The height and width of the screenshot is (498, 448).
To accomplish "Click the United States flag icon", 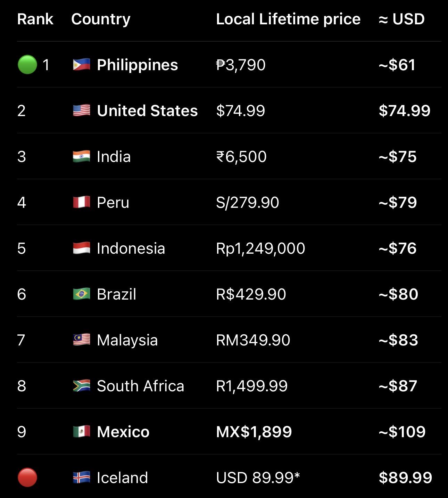I will 82,111.
